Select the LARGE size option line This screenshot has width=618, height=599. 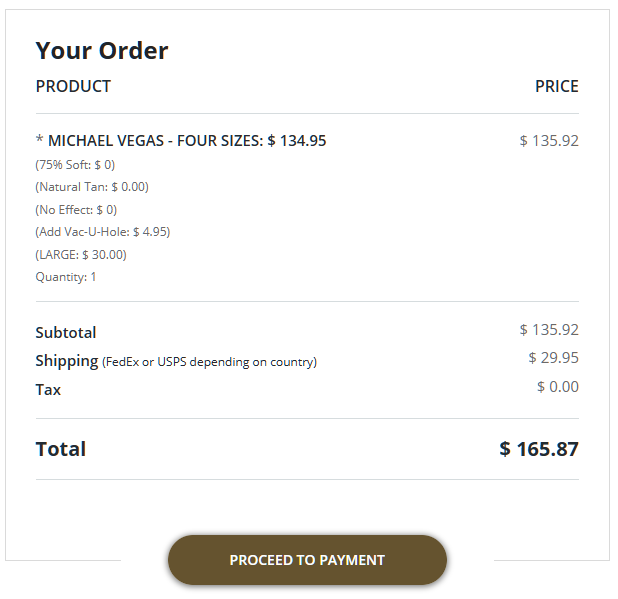coord(81,255)
